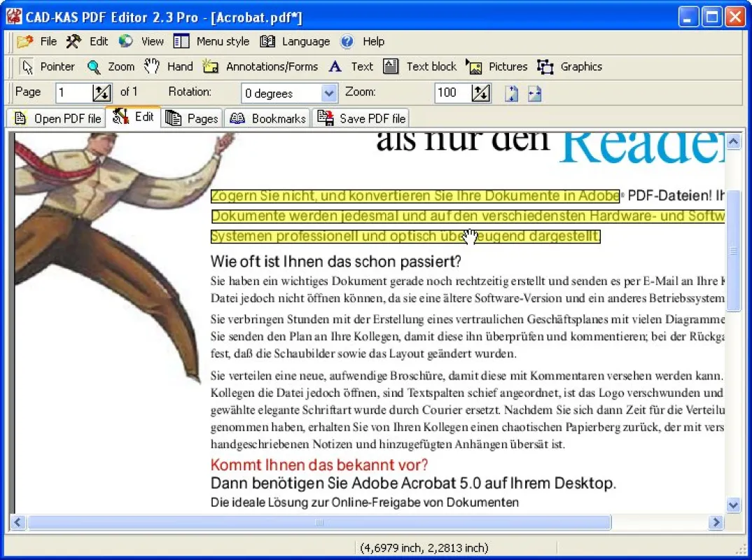This screenshot has width=752, height=560.
Task: Click into the Page number field
Action: [x=74, y=92]
